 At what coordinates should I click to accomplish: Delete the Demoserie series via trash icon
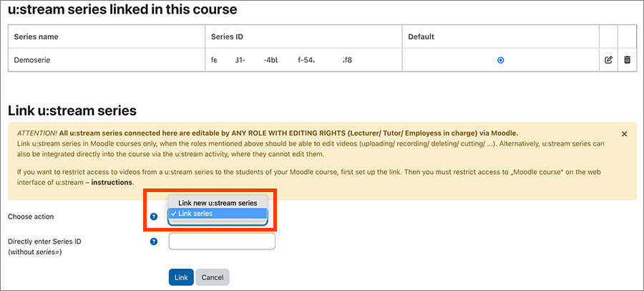pyautogui.click(x=627, y=60)
